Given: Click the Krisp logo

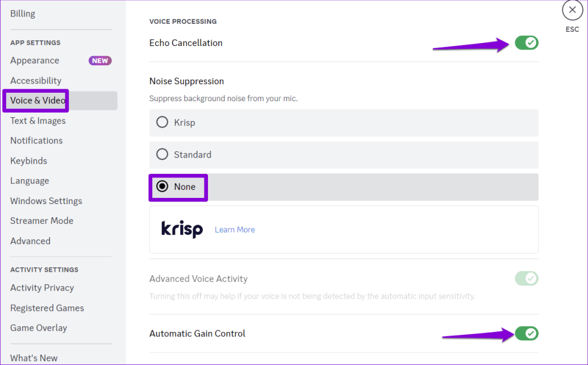Looking at the screenshot, I should tap(181, 229).
